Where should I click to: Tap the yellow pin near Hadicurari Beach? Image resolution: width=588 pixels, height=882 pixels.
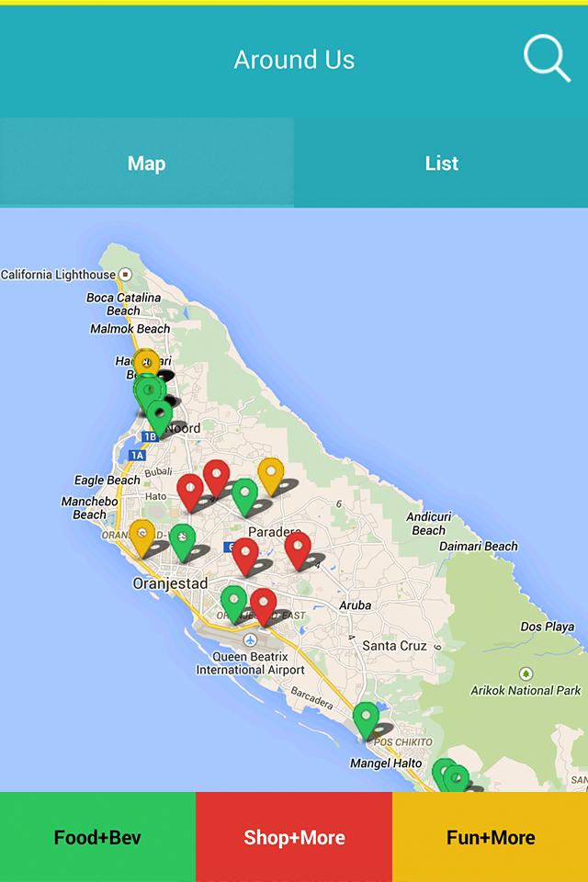[x=146, y=363]
